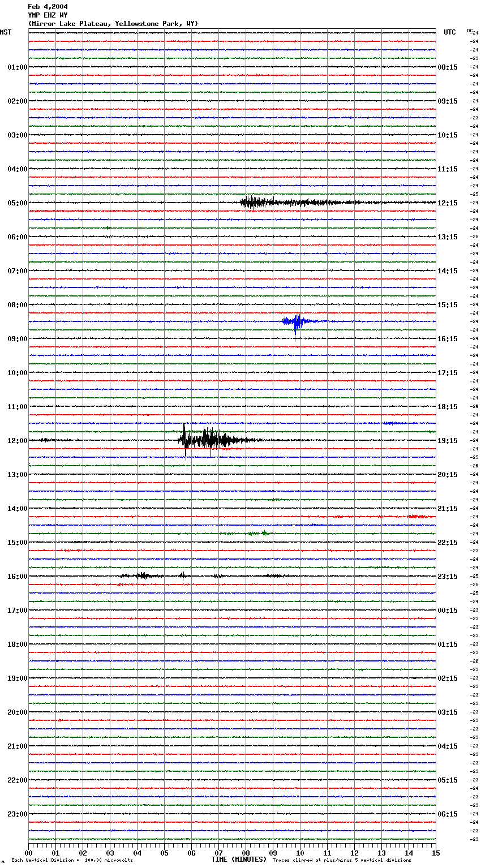Click minute tick label 05 on bottom axis

pyautogui.click(x=165, y=853)
